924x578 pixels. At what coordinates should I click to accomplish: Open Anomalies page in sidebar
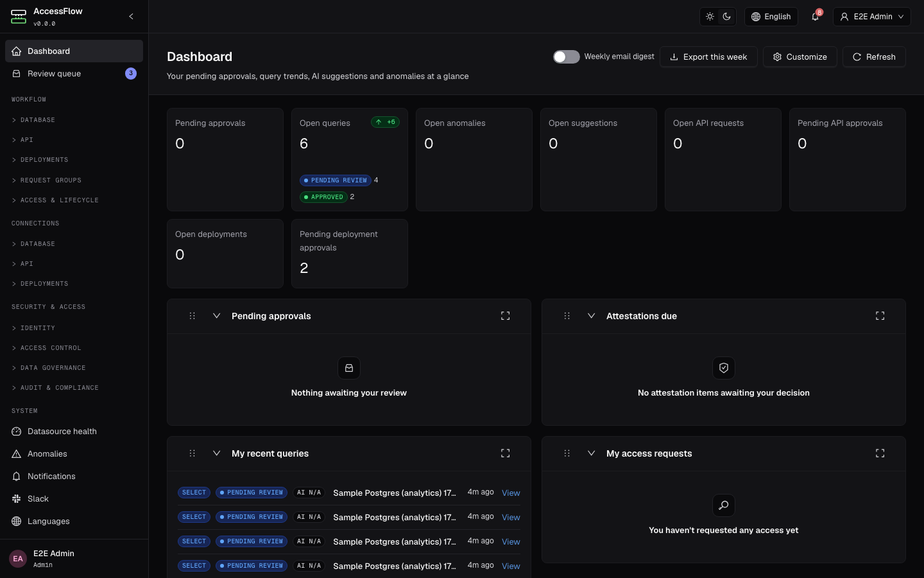point(74,454)
